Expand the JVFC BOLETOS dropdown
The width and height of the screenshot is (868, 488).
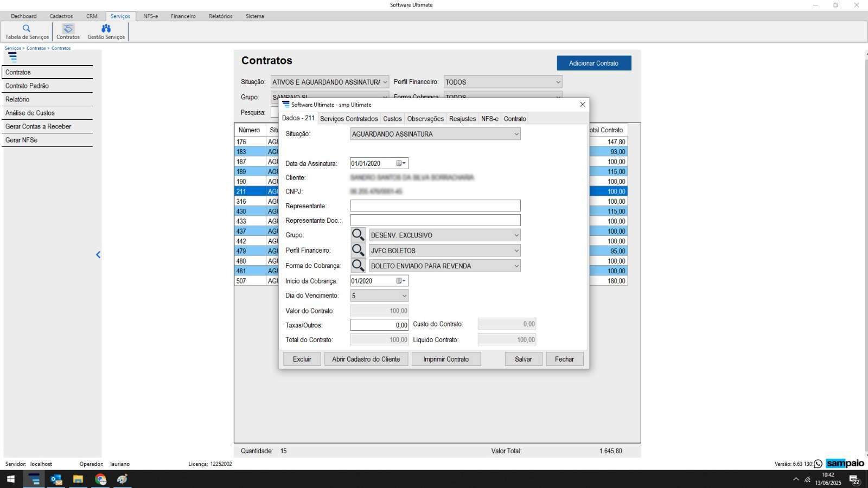516,251
